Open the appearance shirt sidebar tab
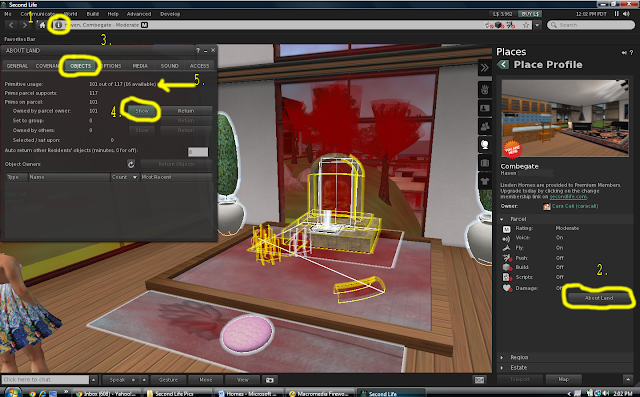 [484, 181]
